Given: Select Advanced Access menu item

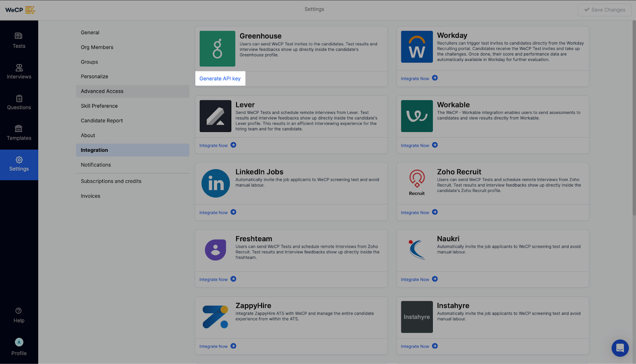Looking at the screenshot, I should 133,91.
